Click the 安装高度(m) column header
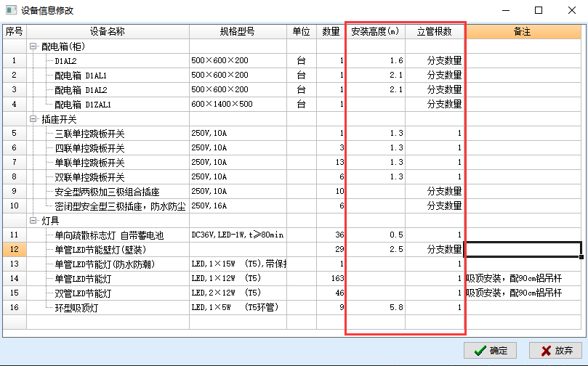Viewport: 588px width, 366px height. pyautogui.click(x=375, y=32)
